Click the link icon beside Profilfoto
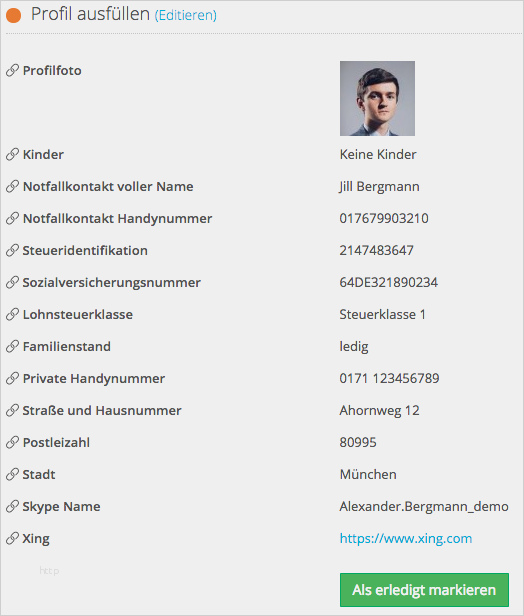 point(12,70)
